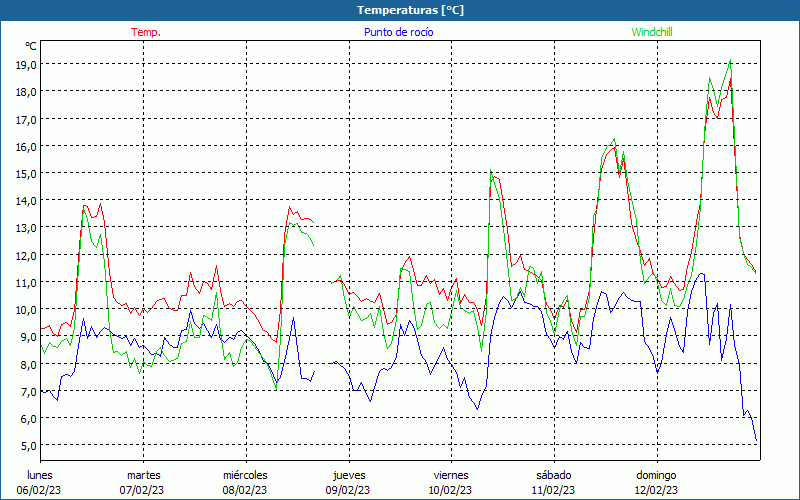Click the 'lunes' day label
Viewport: 800px width, 500px height.
click(x=40, y=475)
